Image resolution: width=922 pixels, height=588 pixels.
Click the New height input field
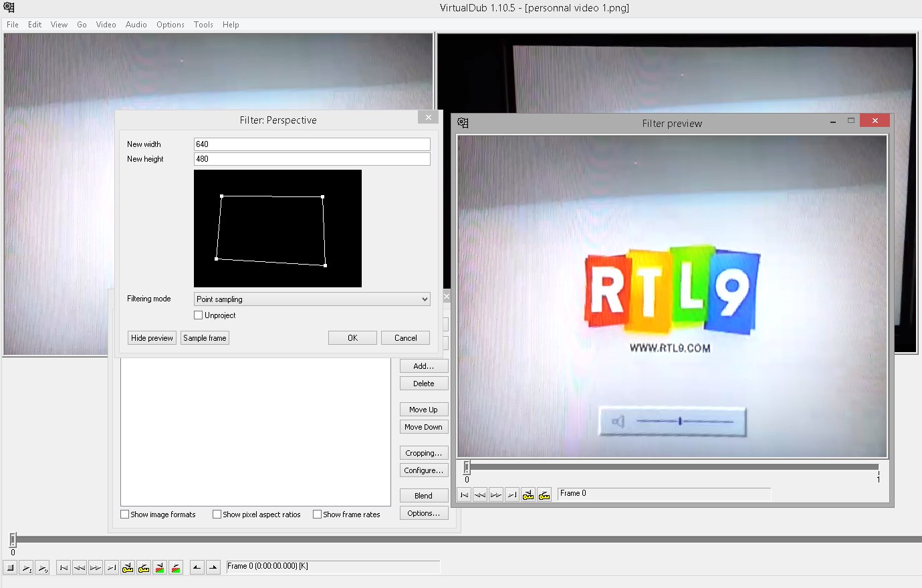click(312, 159)
